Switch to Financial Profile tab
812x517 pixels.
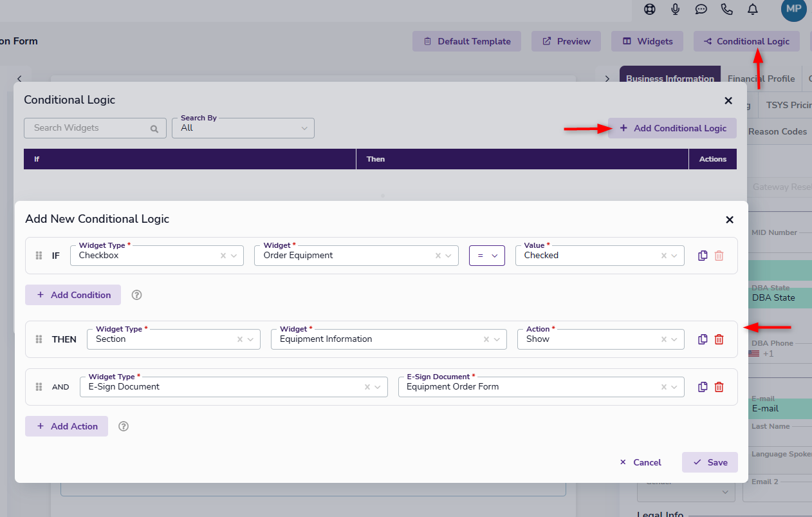tap(761, 79)
